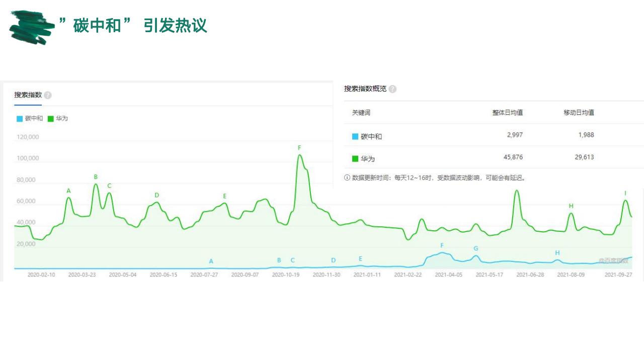This screenshot has width=644, height=362.
Task: Select blue marker G on 碳中和 curve
Action: [476, 248]
